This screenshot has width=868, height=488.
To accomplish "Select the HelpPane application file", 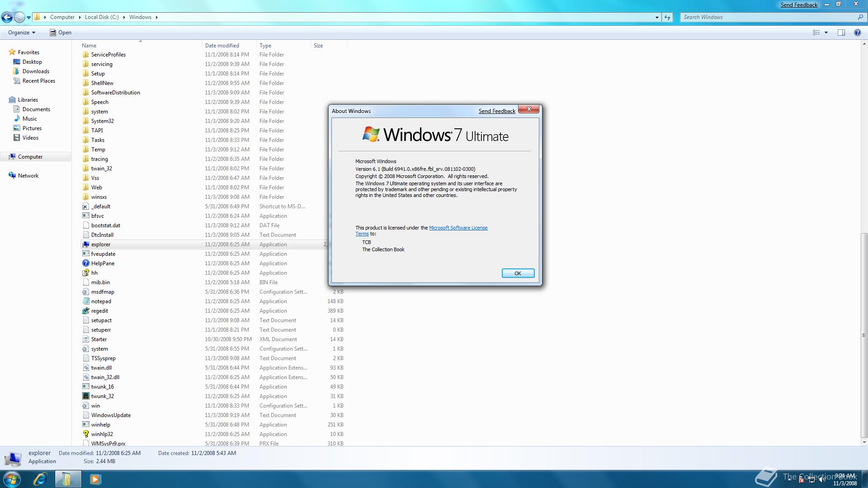I will click(103, 263).
